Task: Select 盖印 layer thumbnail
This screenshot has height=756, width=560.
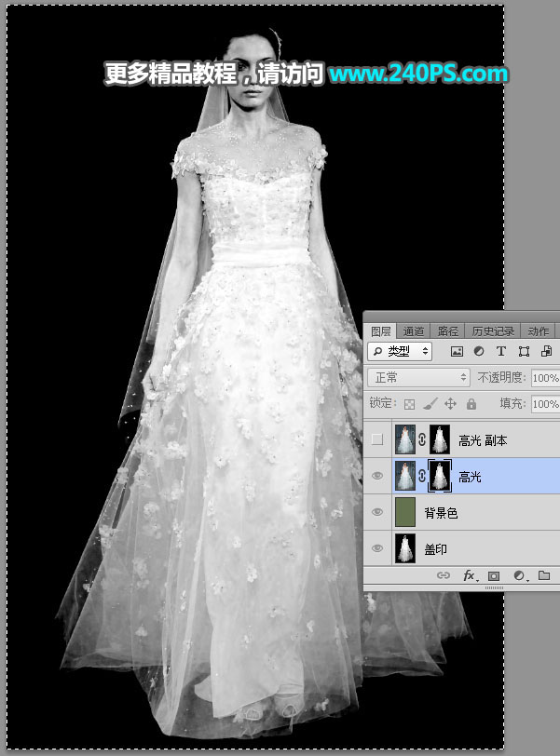Action: (404, 548)
